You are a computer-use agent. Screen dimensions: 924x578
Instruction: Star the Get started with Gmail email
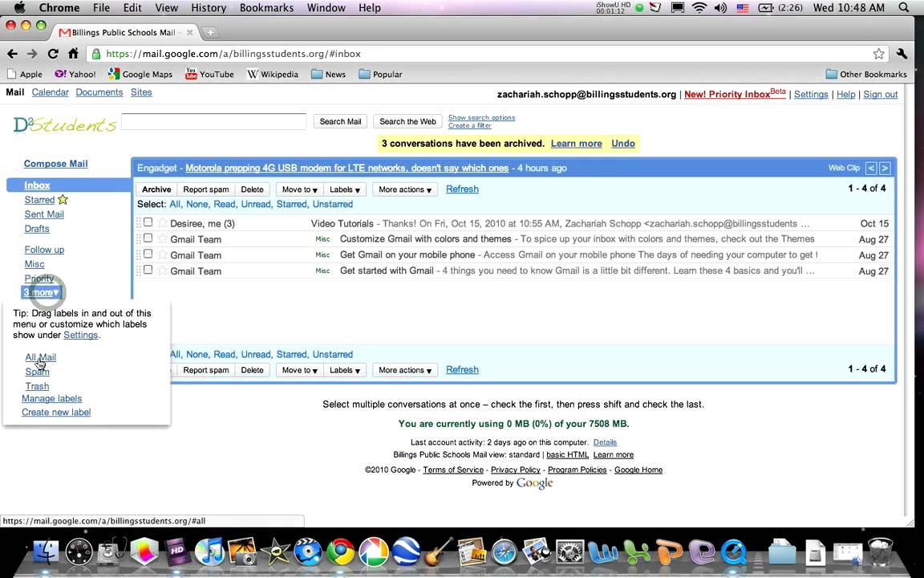(162, 271)
